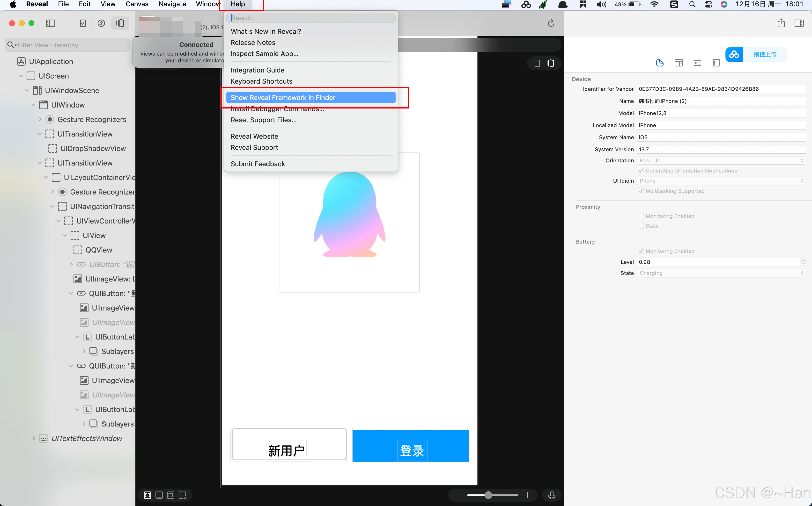
Task: Switch to 3D perspective view icon
Action: pos(551,63)
